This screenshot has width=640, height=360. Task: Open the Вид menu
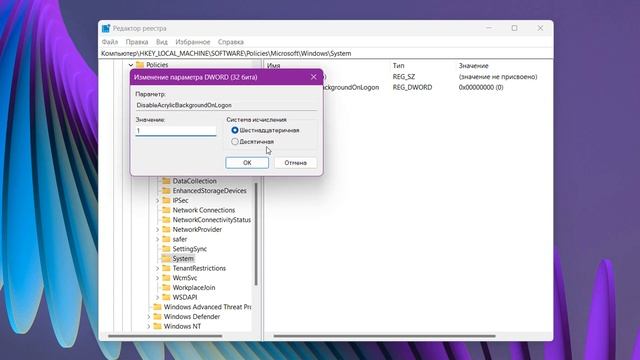tap(162, 42)
